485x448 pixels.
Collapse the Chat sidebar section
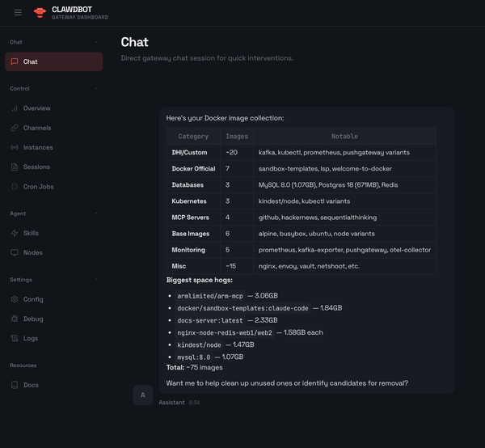tap(95, 42)
